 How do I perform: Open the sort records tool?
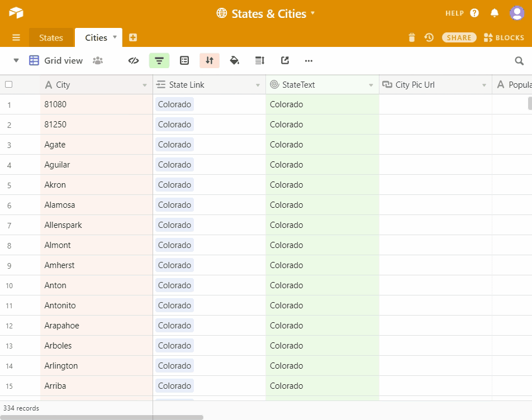(x=210, y=61)
